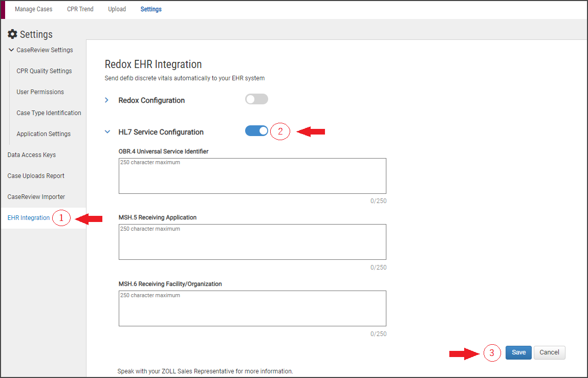Open Application Settings
This screenshot has width=588, height=378.
(x=43, y=134)
